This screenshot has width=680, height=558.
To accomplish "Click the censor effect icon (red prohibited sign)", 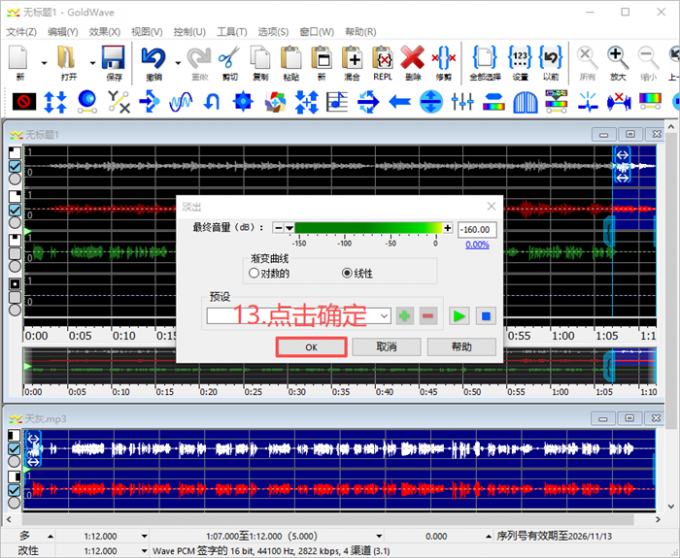I will coord(24,102).
